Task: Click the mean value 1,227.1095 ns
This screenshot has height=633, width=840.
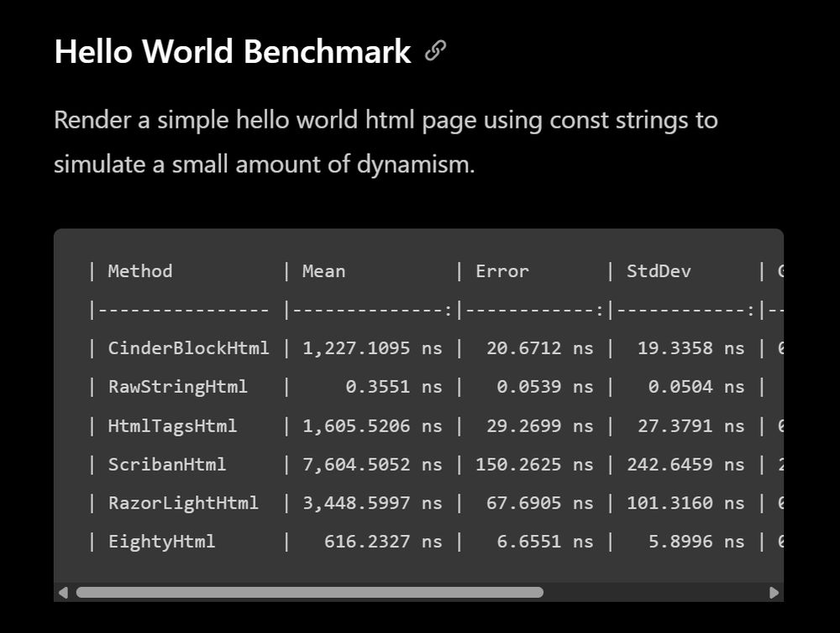Action: click(x=372, y=348)
